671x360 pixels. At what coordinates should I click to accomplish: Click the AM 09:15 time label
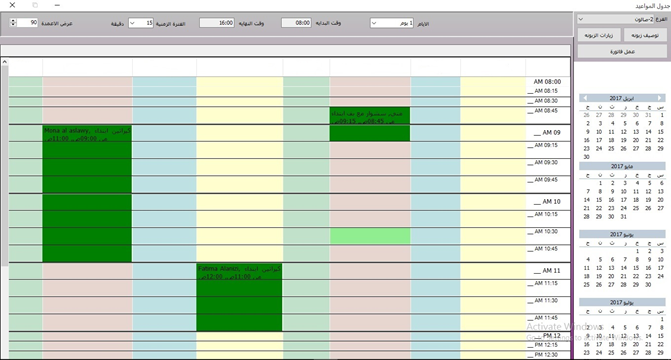click(546, 145)
